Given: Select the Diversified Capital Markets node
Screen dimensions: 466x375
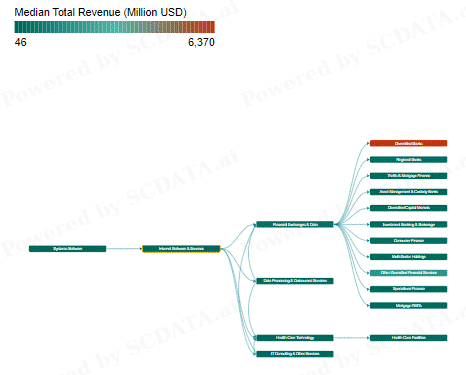Looking at the screenshot, I should coord(409,208).
